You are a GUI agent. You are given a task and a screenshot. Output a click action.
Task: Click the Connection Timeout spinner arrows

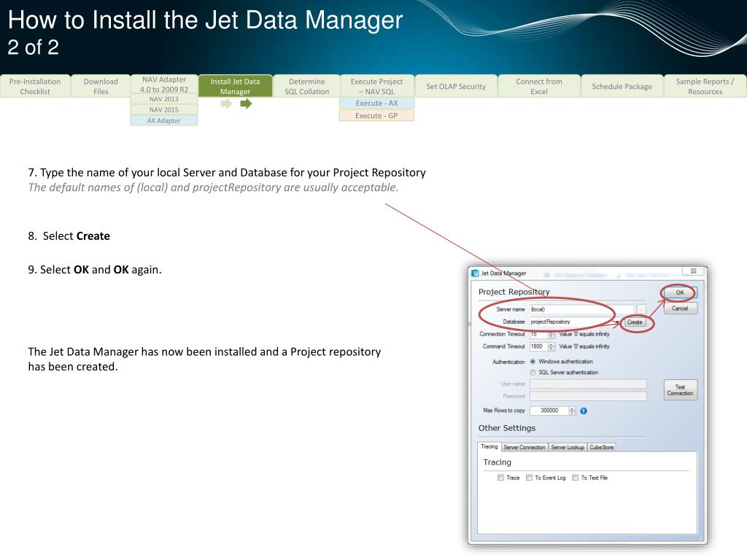(551, 334)
